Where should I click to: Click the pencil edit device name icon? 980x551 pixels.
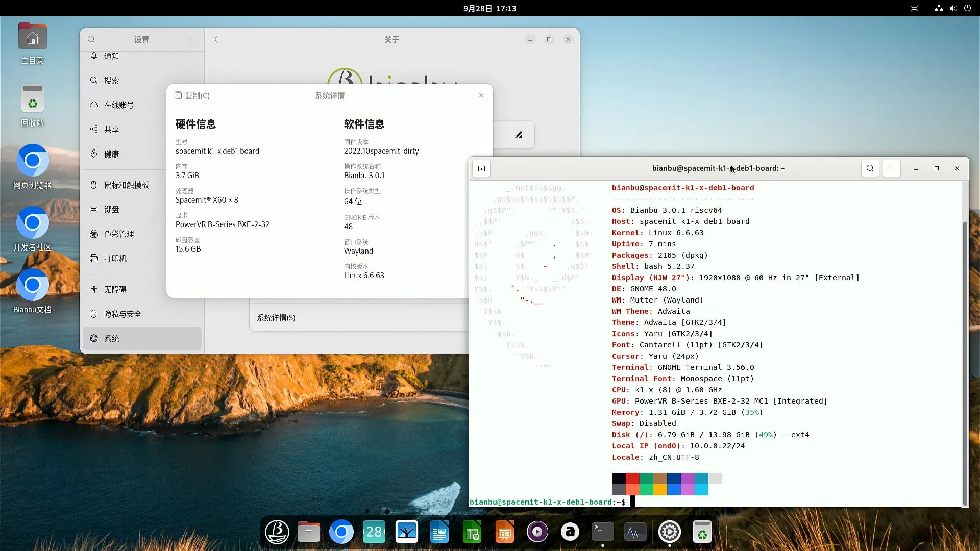pos(519,135)
